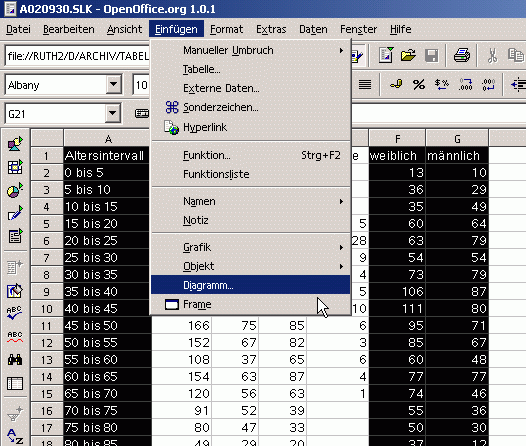Click the Open file folder icon
This screenshot has height=446, width=526.
[408, 55]
